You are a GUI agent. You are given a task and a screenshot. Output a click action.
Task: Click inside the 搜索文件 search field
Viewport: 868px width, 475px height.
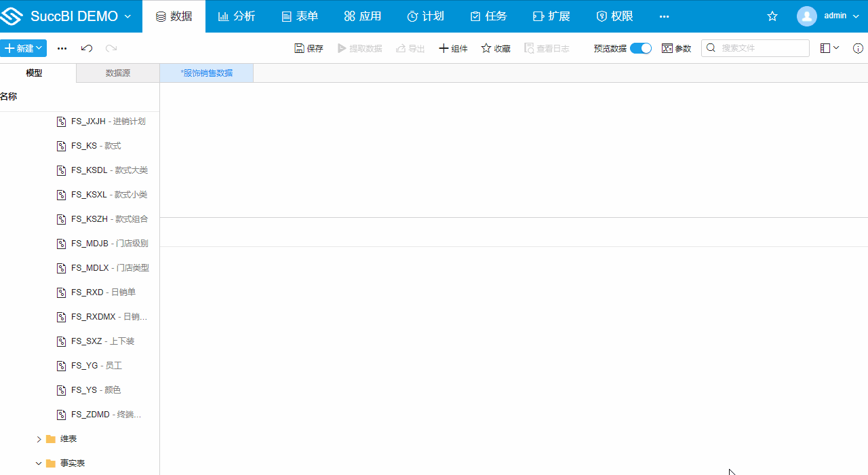point(755,48)
